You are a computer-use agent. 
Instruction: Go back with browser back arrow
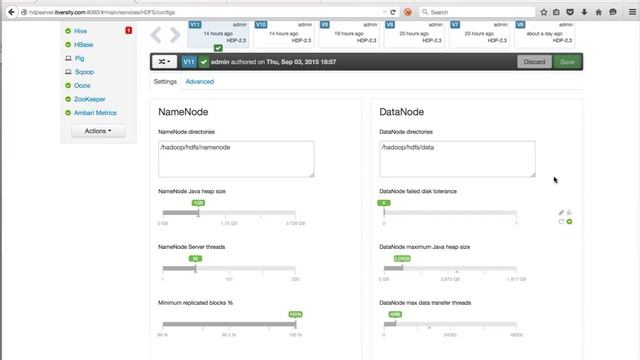click(11, 12)
